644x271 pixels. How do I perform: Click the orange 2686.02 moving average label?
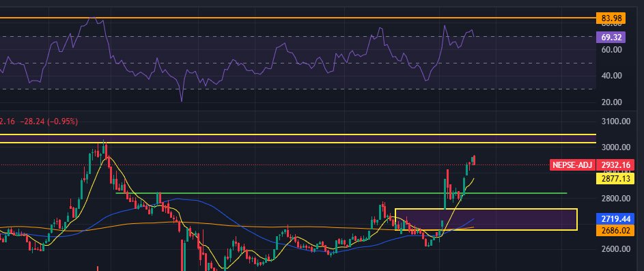[616, 231]
